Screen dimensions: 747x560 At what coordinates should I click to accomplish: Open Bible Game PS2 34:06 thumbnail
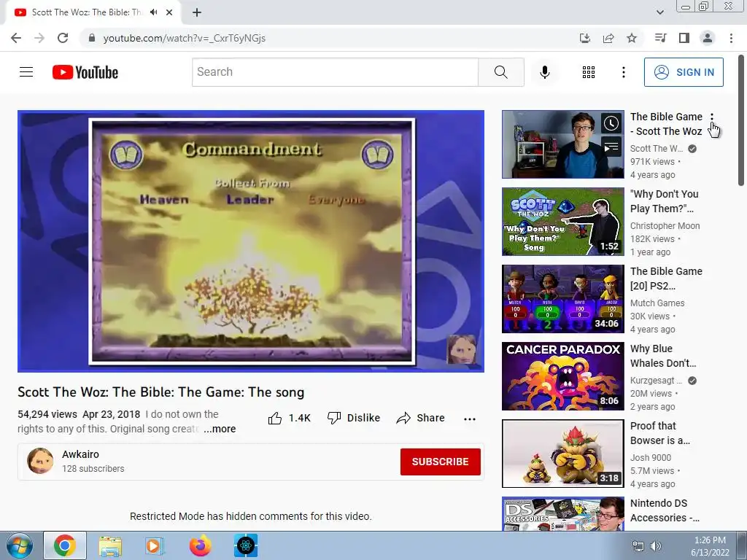point(562,298)
